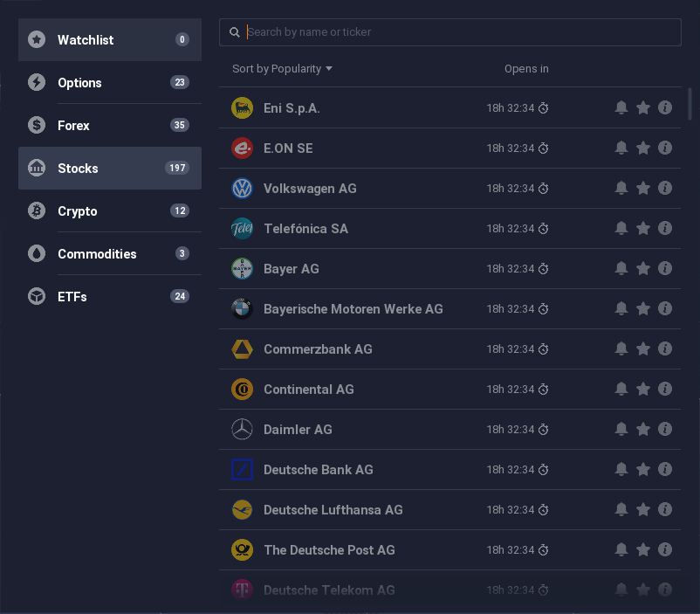Click the Opens in column header
The height and width of the screenshot is (614, 700).
point(526,69)
